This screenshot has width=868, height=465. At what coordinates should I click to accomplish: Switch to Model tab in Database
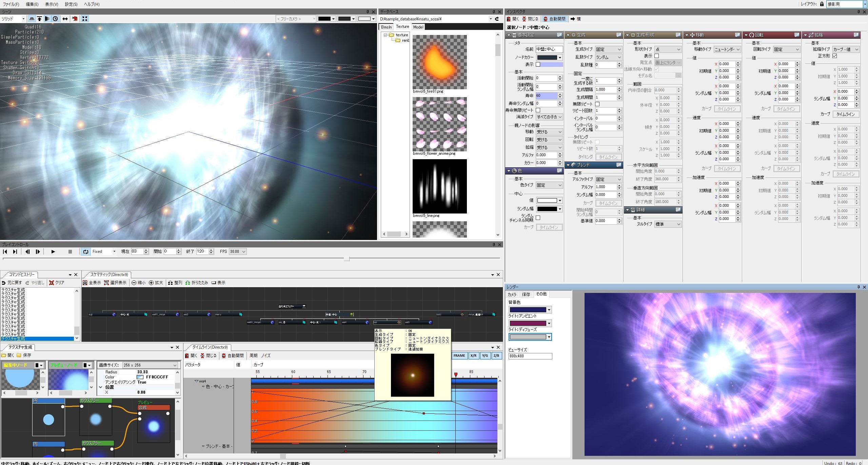coord(418,27)
